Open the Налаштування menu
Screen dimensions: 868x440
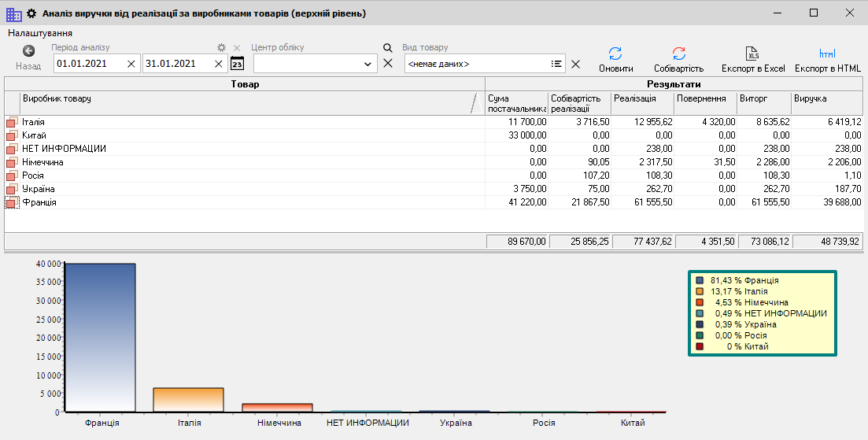40,33
